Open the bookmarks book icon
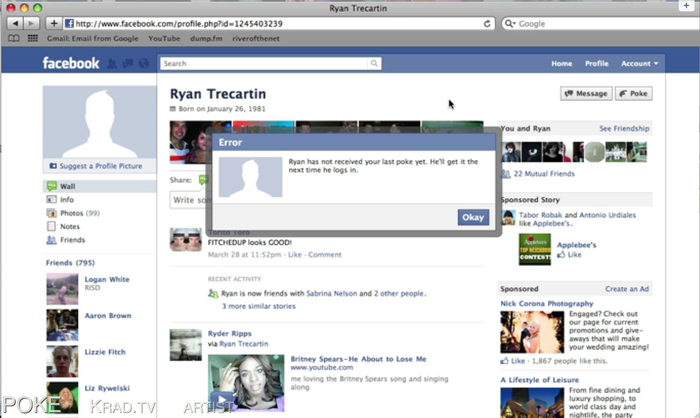Viewport: 700px width, 418px height. pos(14,38)
